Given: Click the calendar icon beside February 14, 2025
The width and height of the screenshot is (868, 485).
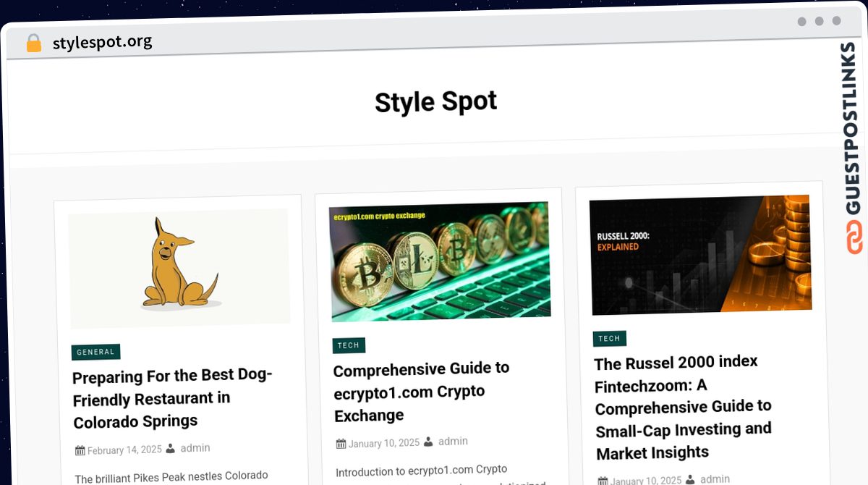Looking at the screenshot, I should [80, 450].
